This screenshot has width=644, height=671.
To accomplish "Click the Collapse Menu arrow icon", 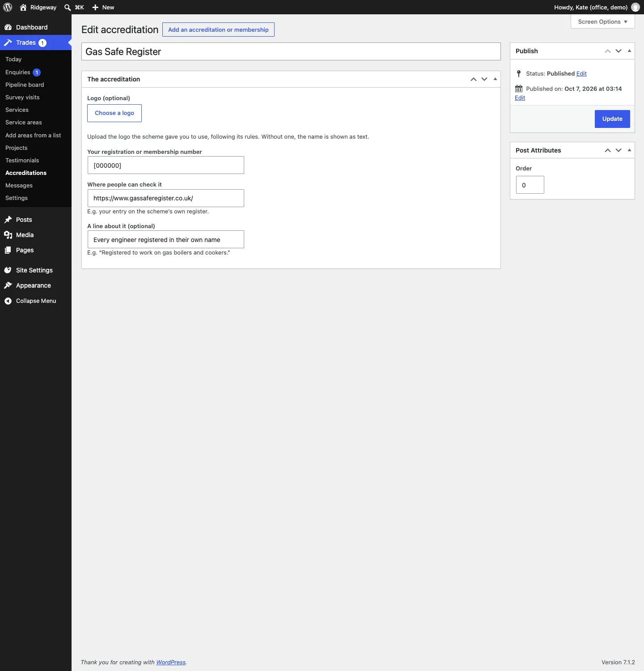I will (8, 301).
